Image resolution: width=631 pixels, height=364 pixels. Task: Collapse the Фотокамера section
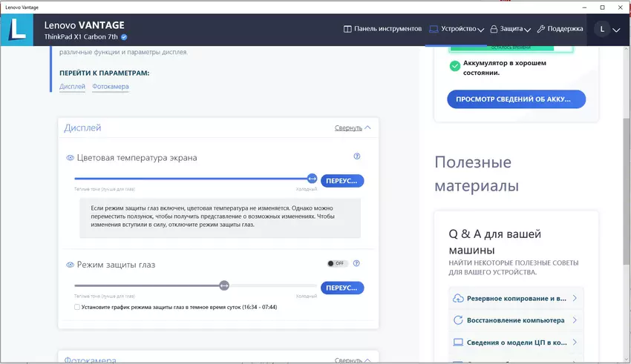tap(353, 360)
